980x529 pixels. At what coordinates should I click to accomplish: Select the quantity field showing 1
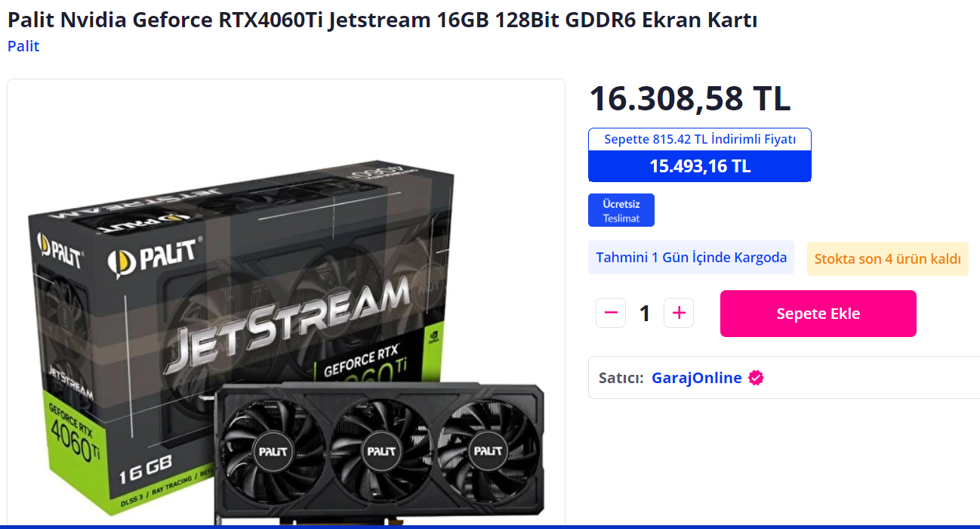coord(645,313)
